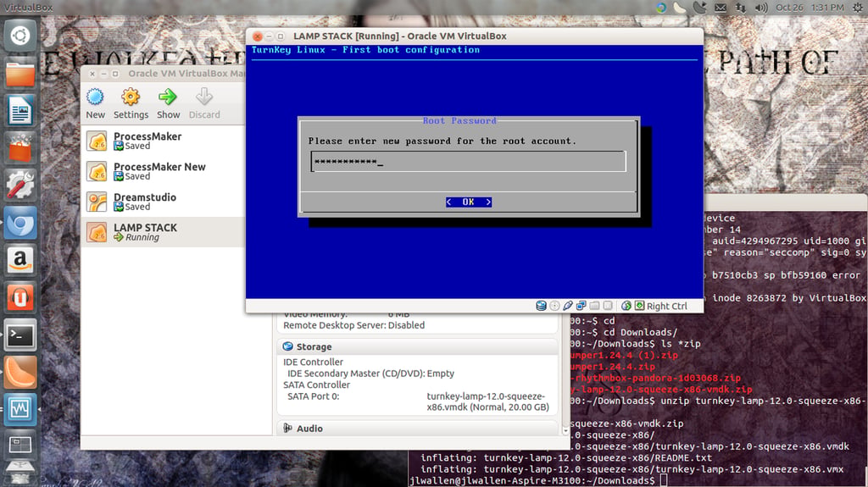Open the clock menu showing Oct 26

(x=810, y=7)
